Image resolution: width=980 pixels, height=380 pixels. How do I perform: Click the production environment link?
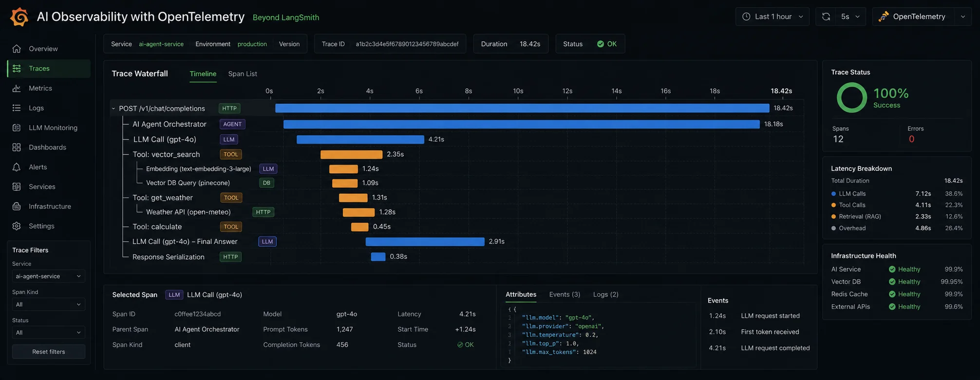(252, 44)
